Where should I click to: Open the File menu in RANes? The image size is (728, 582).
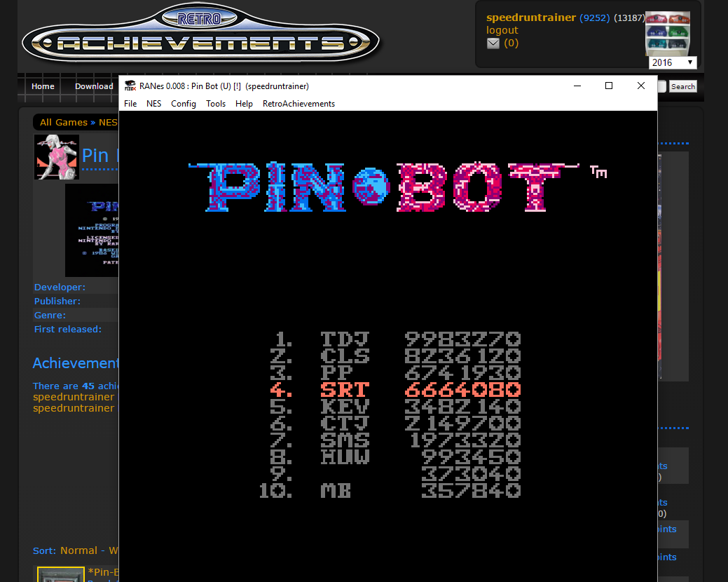(x=130, y=104)
